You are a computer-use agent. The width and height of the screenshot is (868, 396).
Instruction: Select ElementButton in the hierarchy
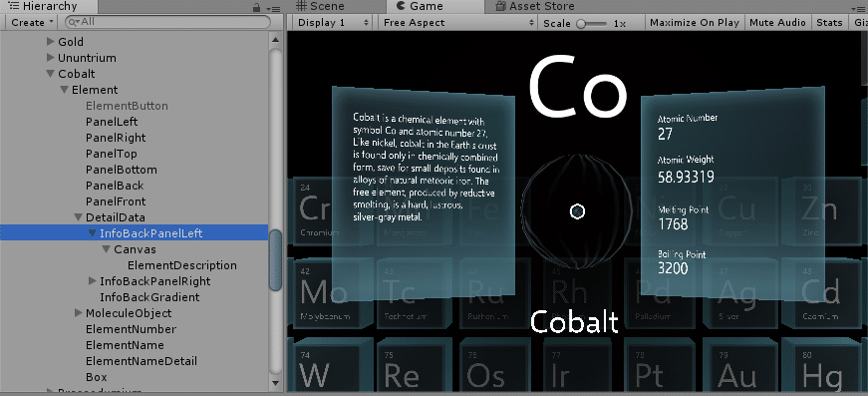(x=127, y=106)
